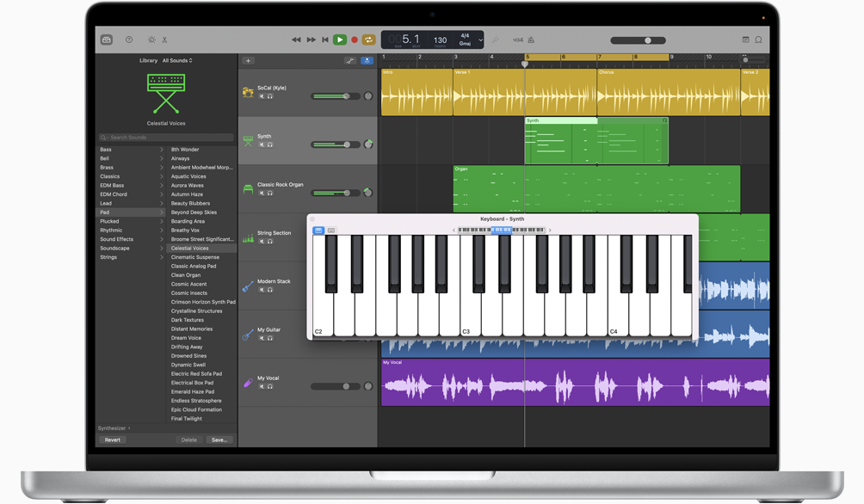
Task: Choose the 8th Wonder patch
Action: [185, 150]
